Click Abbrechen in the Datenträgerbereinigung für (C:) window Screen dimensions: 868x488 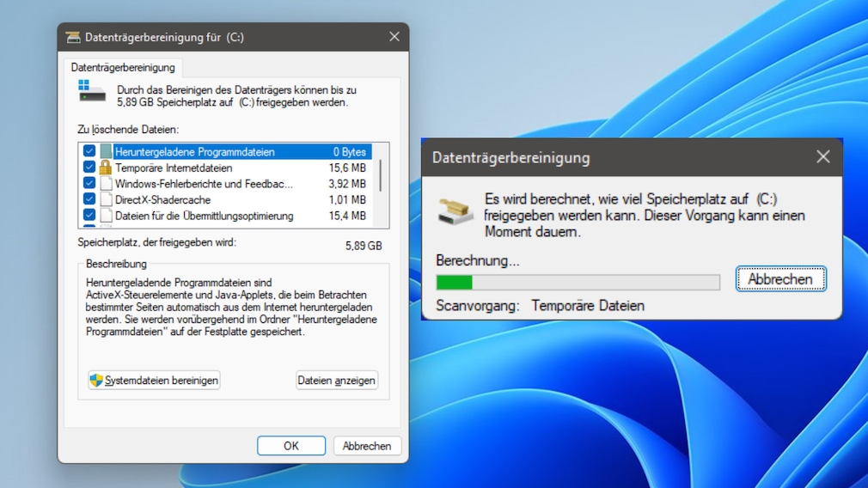[x=367, y=446]
